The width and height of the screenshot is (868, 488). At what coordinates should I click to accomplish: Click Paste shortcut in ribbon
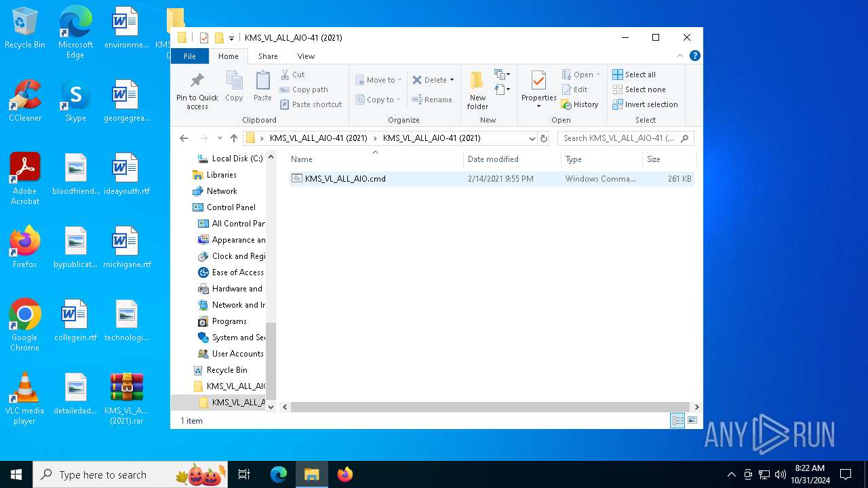[311, 104]
